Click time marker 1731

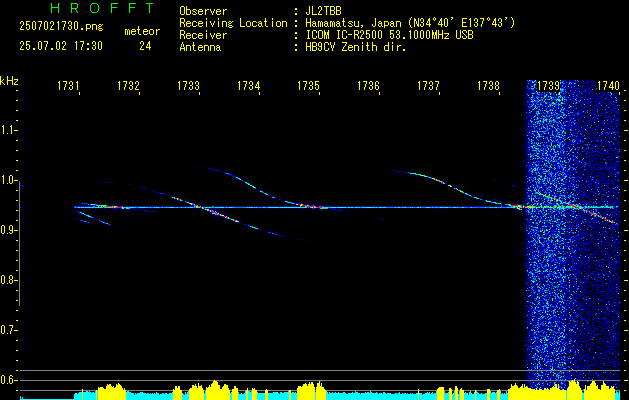click(x=68, y=86)
